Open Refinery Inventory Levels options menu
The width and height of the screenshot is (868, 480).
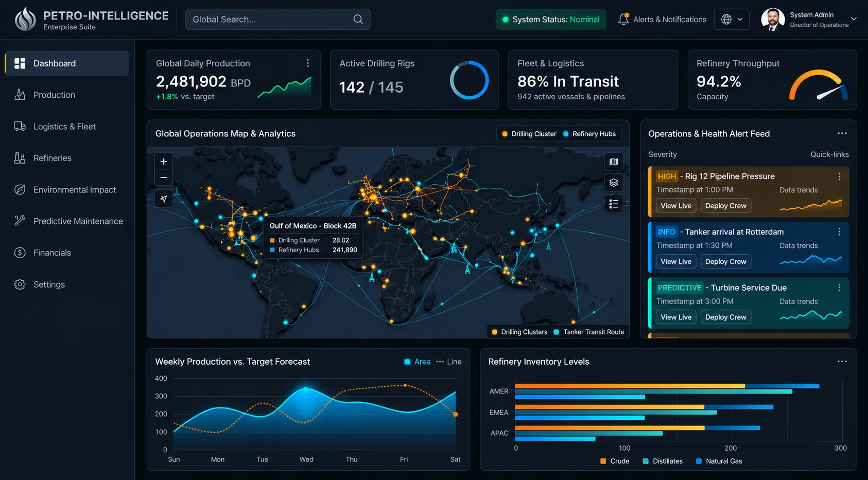pos(842,361)
